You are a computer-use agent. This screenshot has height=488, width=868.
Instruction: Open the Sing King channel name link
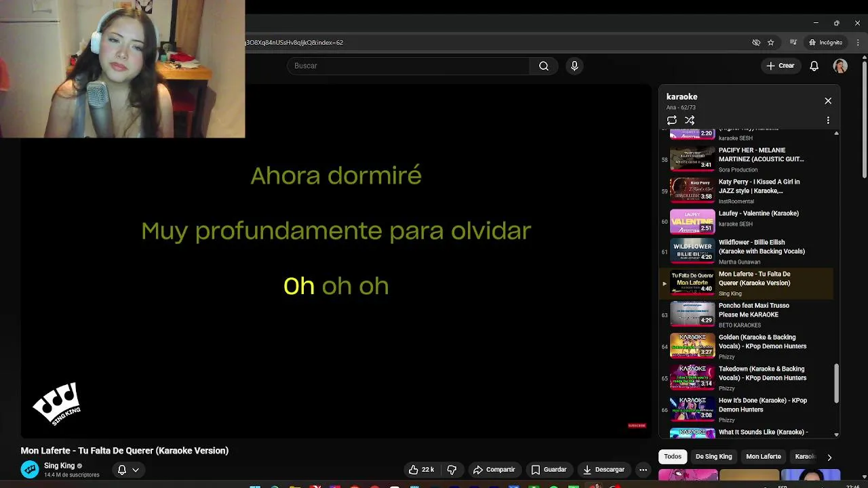click(59, 466)
